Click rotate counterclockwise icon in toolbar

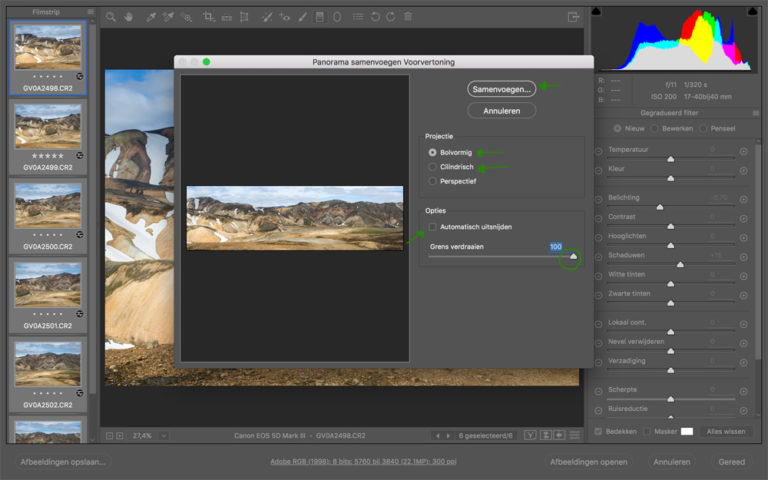374,17
